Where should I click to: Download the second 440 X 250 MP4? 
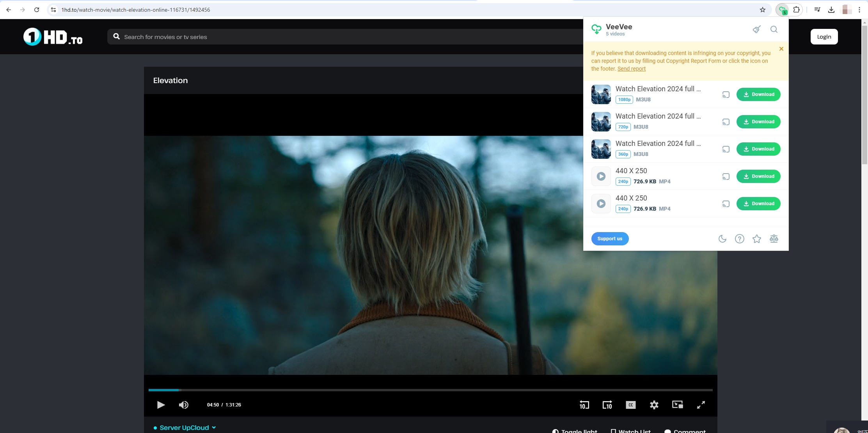tap(758, 204)
